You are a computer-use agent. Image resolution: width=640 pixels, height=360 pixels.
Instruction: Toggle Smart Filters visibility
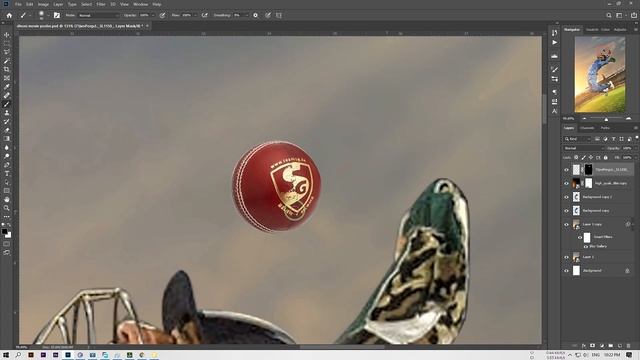[580, 237]
